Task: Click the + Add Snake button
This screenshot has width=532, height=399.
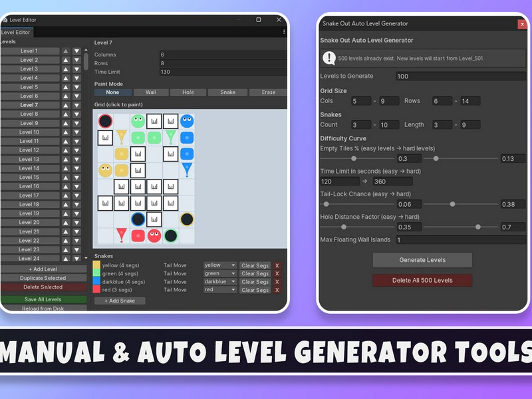Action: (x=120, y=301)
